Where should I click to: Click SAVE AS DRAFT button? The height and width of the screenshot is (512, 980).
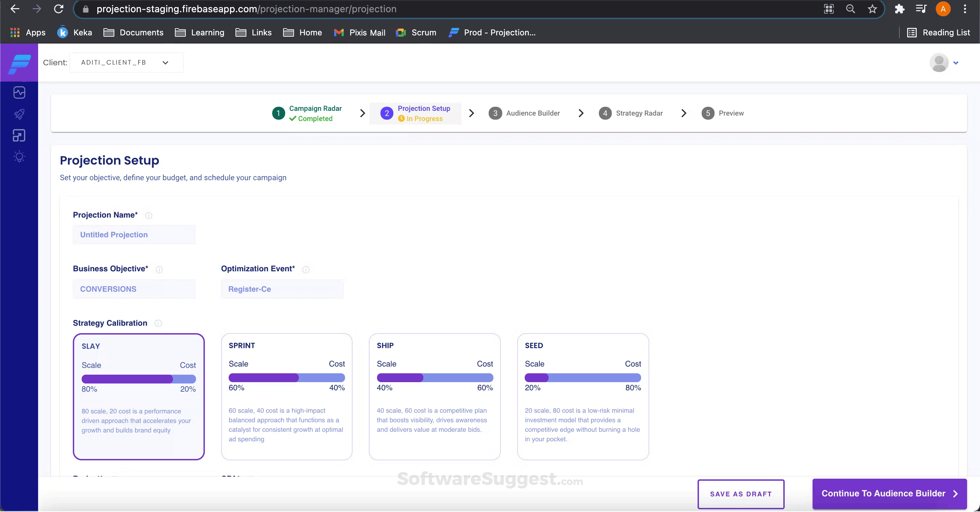[x=741, y=494]
